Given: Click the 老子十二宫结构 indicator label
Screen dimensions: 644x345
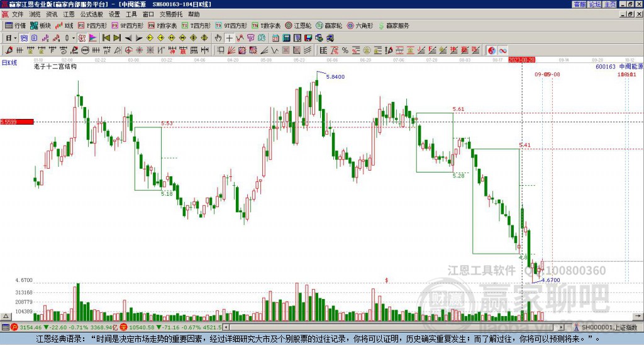Looking at the screenshot, I should [55, 66].
